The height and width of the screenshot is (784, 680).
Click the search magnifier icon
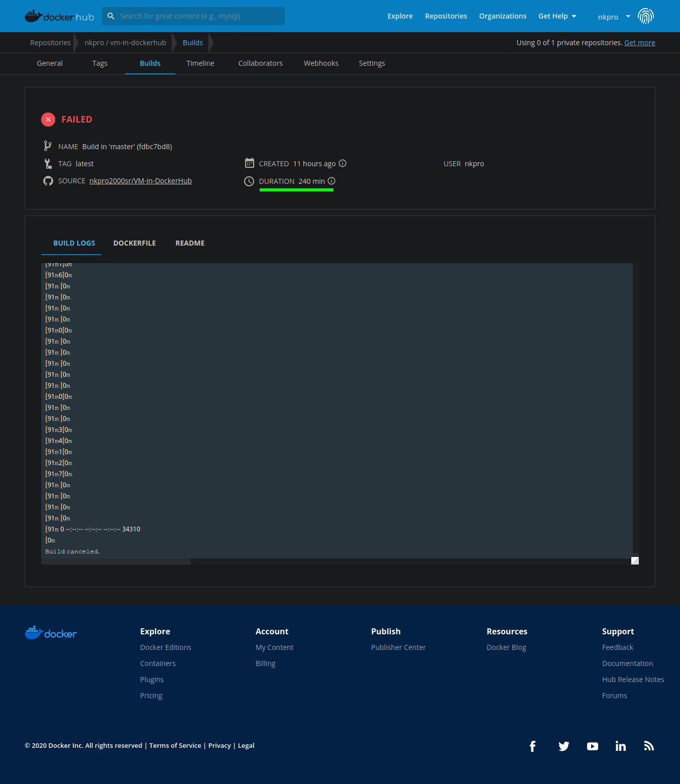(x=111, y=16)
